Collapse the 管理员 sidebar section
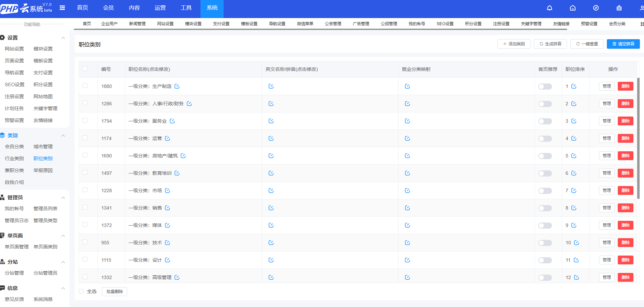 63,198
